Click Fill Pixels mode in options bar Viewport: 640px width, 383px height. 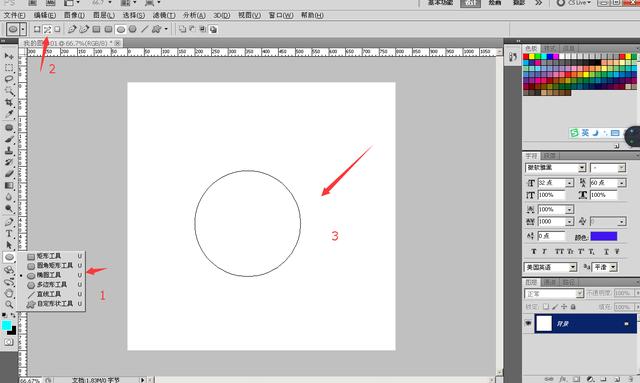(58, 29)
